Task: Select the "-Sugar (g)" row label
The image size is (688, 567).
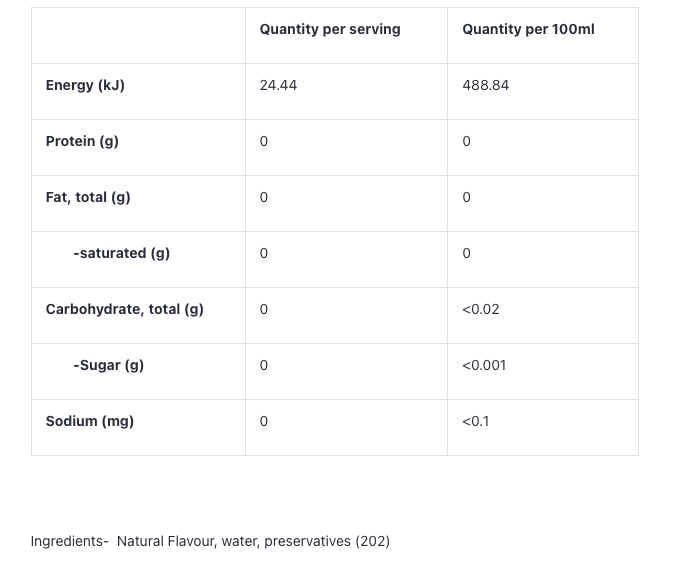Action: pos(108,365)
